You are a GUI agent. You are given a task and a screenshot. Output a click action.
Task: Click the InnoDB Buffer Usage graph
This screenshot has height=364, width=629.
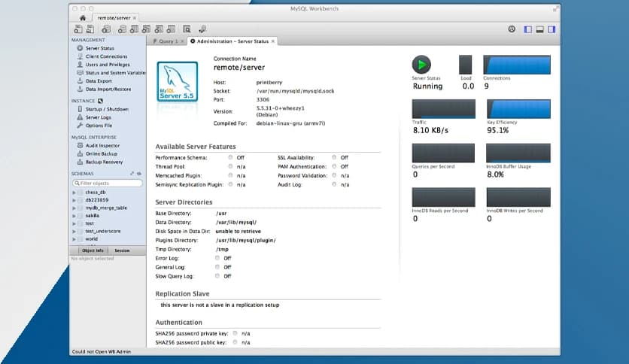pos(518,153)
